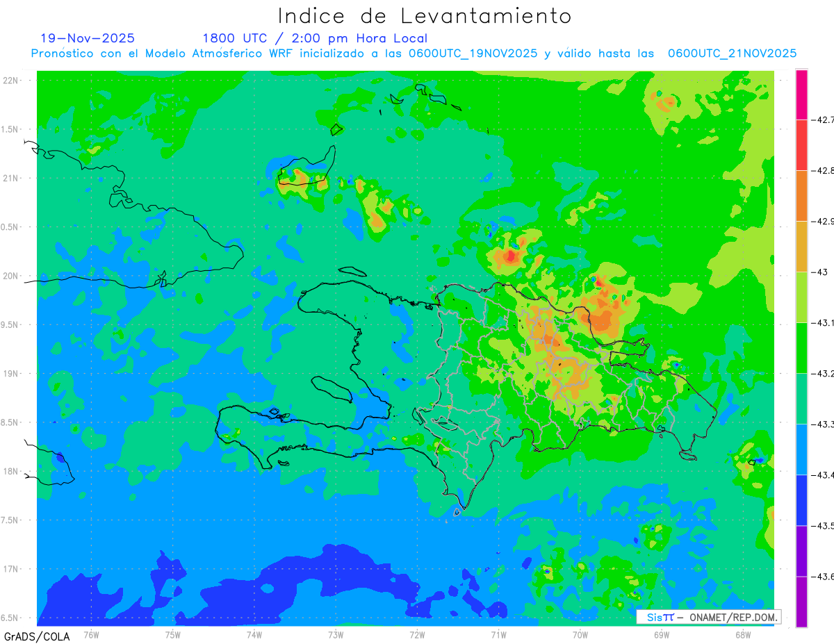The height and width of the screenshot is (644, 834).
Task: Click the colorbar value '-43.5'
Action: (x=823, y=525)
